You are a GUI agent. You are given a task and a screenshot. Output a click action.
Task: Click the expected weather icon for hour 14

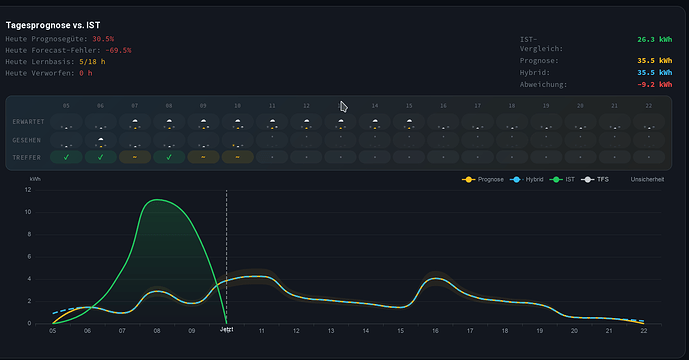[x=375, y=122]
